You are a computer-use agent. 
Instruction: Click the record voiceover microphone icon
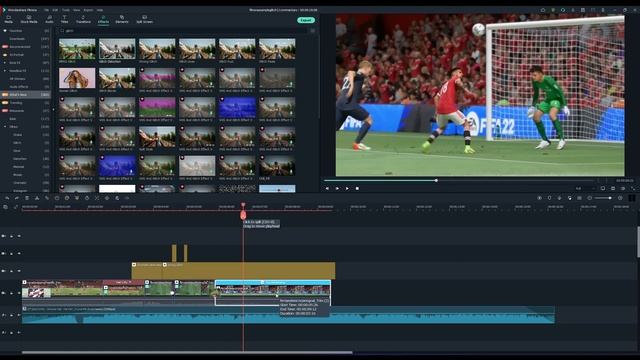click(560, 198)
